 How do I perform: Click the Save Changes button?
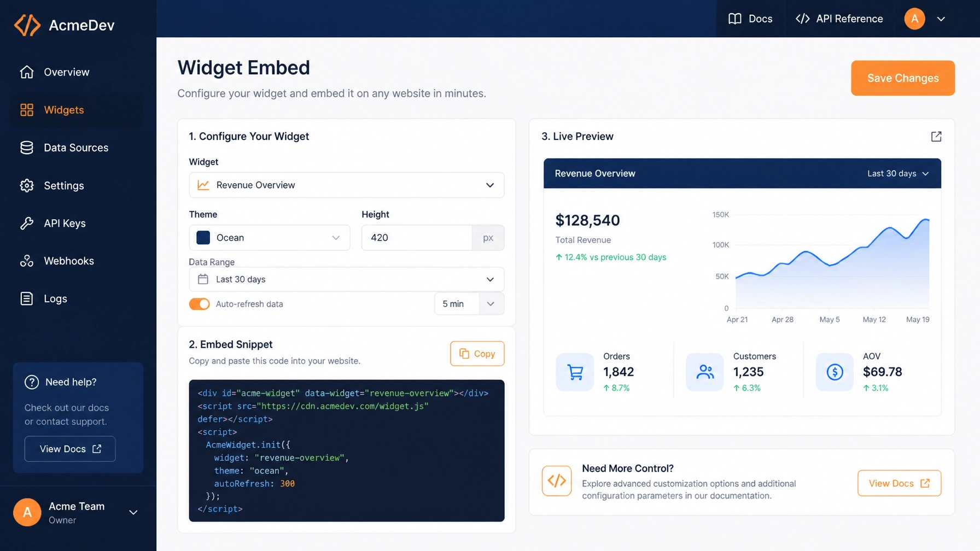[x=903, y=78]
